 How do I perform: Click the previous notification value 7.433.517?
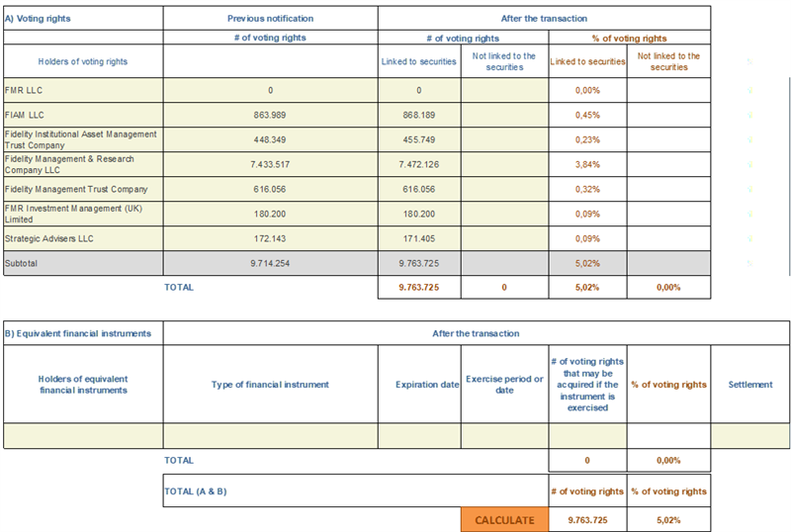[270, 164]
